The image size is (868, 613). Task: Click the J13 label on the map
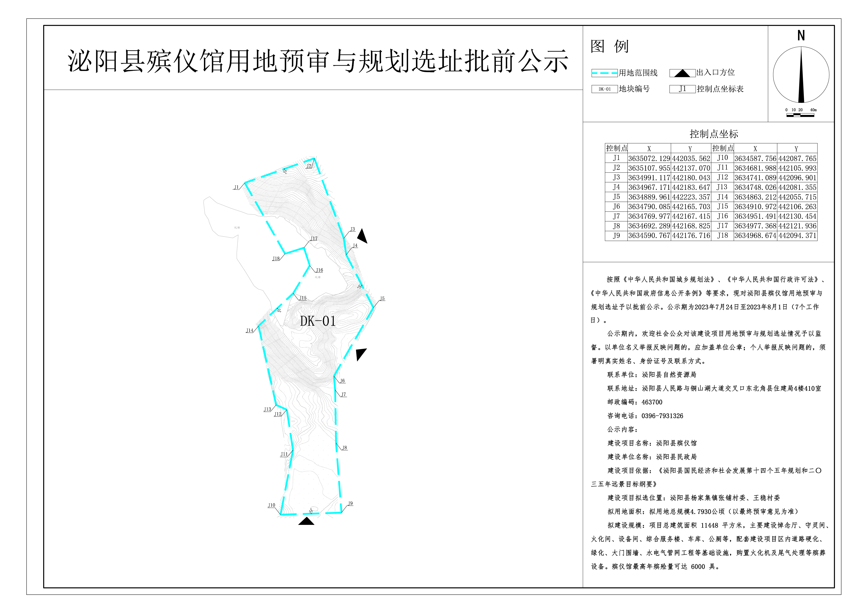(267, 409)
